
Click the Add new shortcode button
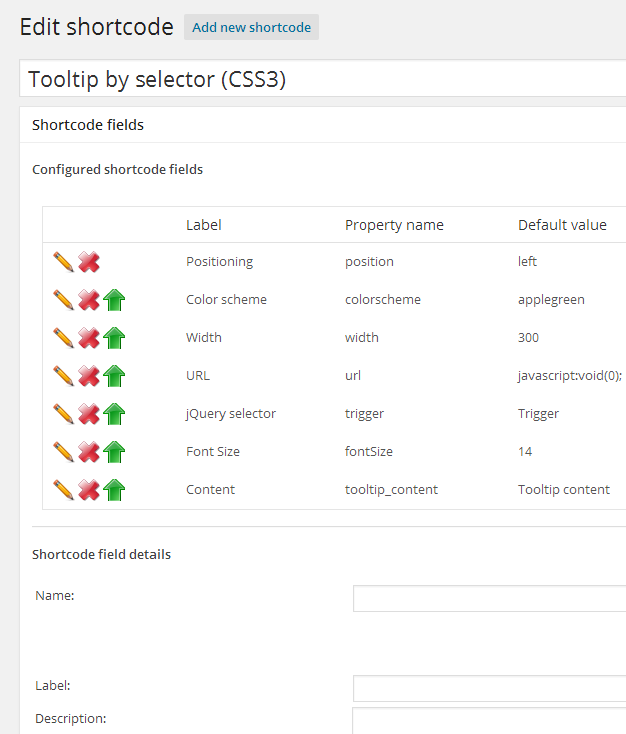(251, 27)
